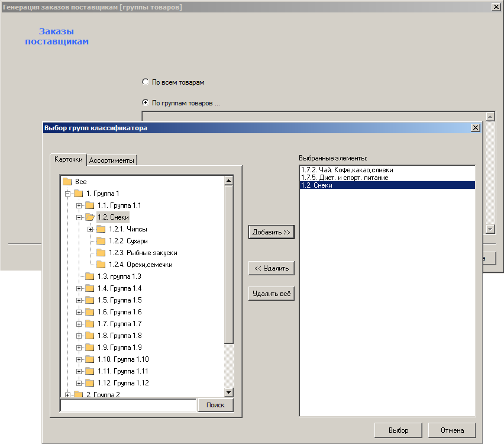Click the << Удалить button
The image size is (504, 444).
coord(272,268)
